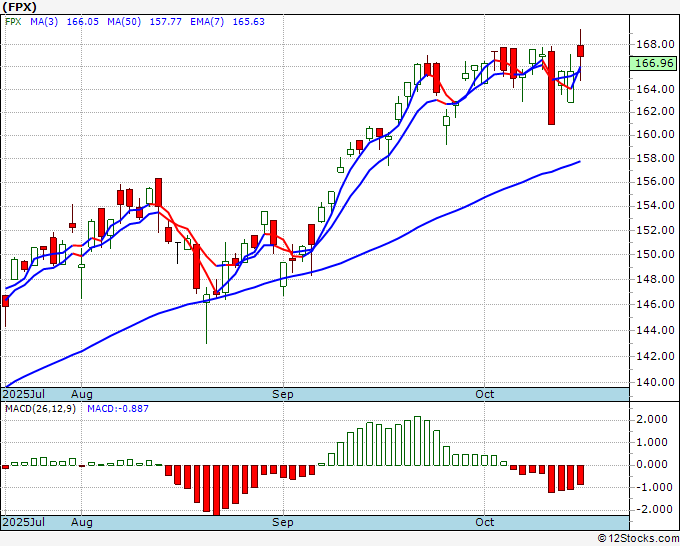Image resolution: width=680 pixels, height=546 pixels.
Task: Click Sep on the MACD date axis
Action: tap(283, 522)
